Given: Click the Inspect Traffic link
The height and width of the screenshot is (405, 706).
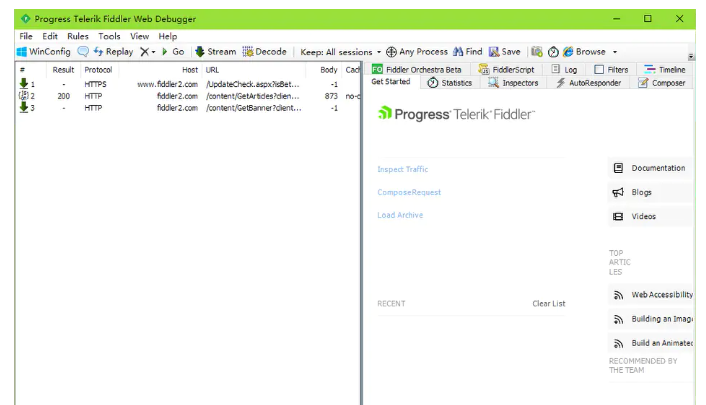Looking at the screenshot, I should pyautogui.click(x=403, y=169).
